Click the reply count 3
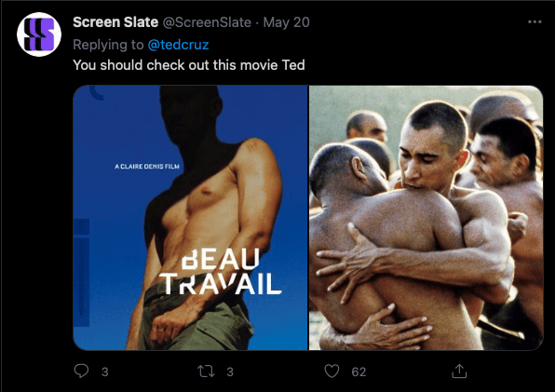This screenshot has height=392, width=555. (x=105, y=372)
